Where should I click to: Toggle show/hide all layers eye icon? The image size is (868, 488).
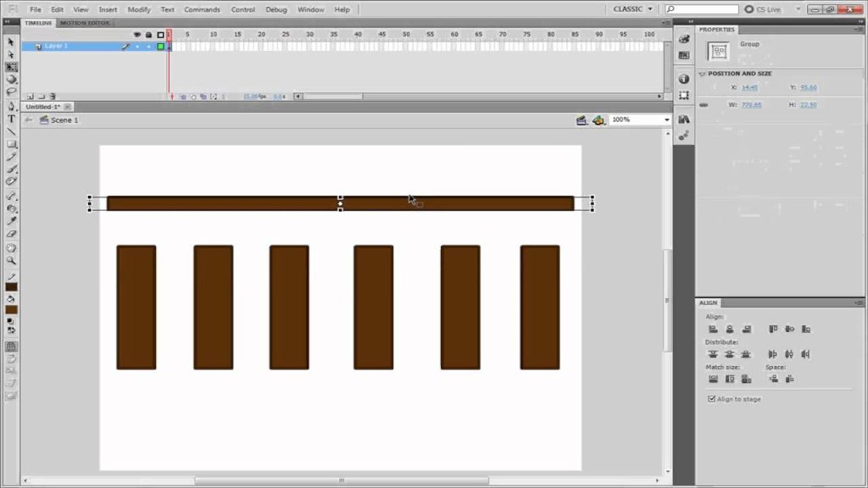click(136, 35)
